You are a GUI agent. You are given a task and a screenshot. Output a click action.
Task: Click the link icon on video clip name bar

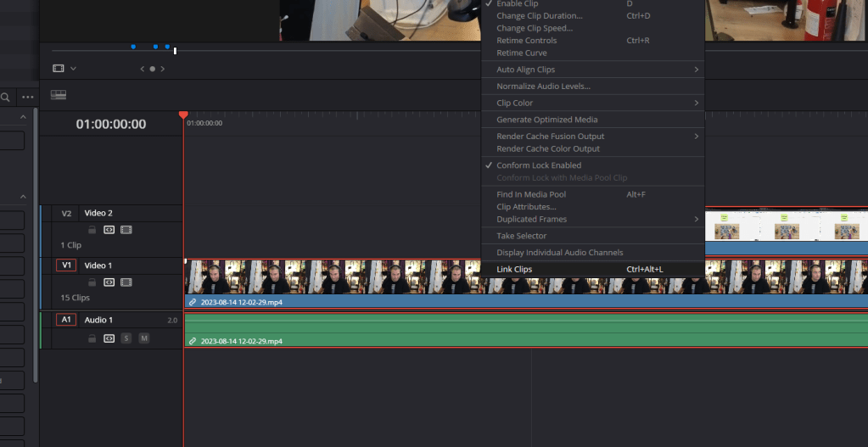(x=192, y=302)
